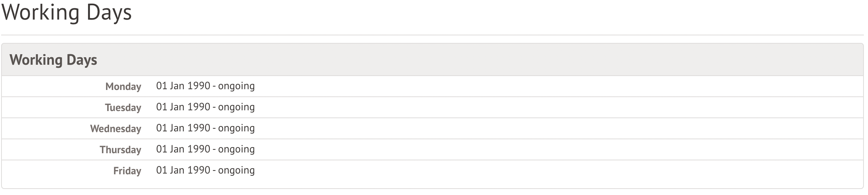This screenshot has width=868, height=195.
Task: Select Monday's 01 Jan 1990 start date
Action: click(183, 86)
